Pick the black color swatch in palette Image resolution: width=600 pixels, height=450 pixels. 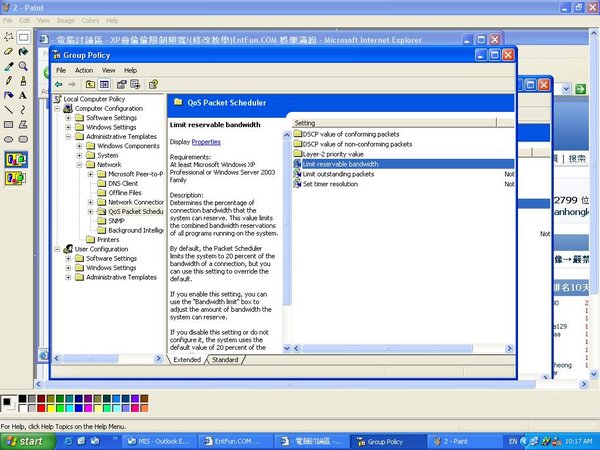point(23,399)
